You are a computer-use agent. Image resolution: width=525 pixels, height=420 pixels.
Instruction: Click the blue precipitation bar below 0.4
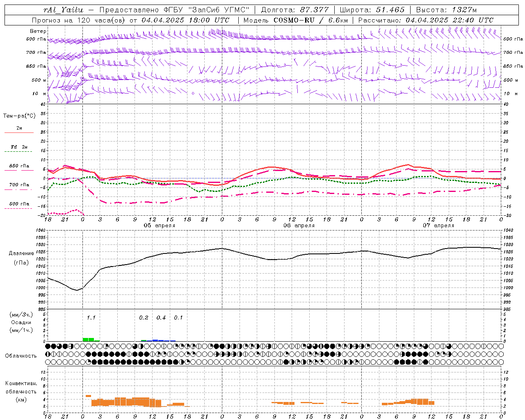point(161,340)
